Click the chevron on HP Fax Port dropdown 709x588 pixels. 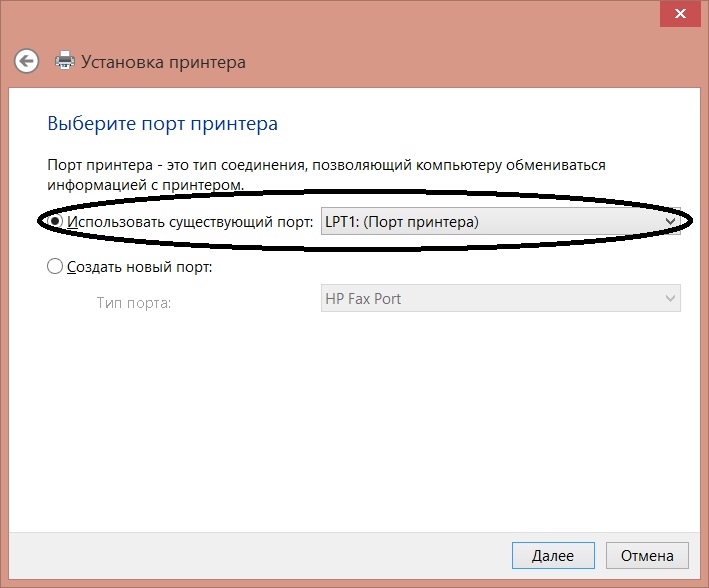point(670,298)
